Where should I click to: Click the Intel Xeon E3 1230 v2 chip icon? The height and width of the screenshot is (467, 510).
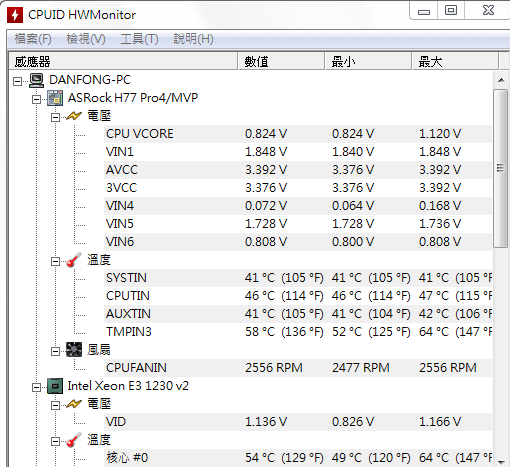pos(55,386)
